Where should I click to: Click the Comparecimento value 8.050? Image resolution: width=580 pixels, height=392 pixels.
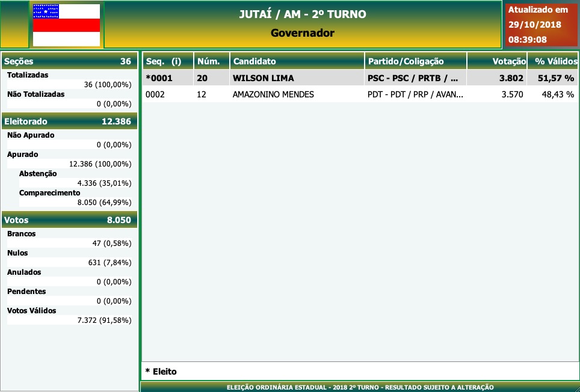[x=104, y=203]
